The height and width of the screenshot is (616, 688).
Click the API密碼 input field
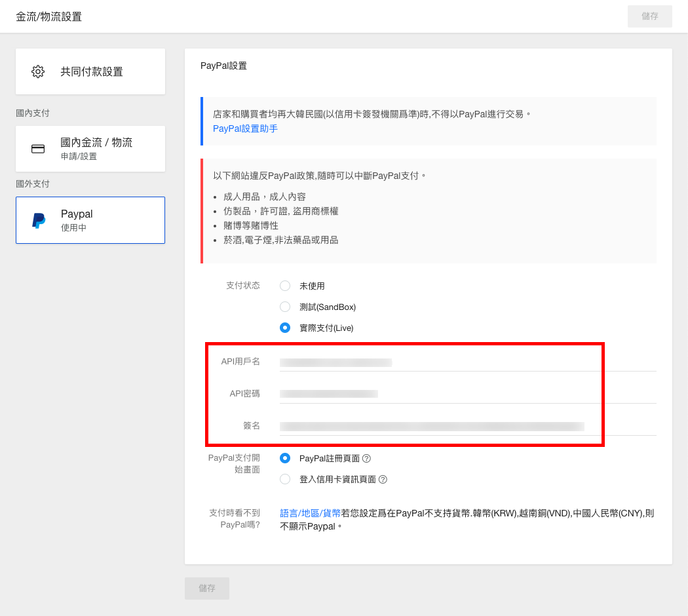click(468, 394)
